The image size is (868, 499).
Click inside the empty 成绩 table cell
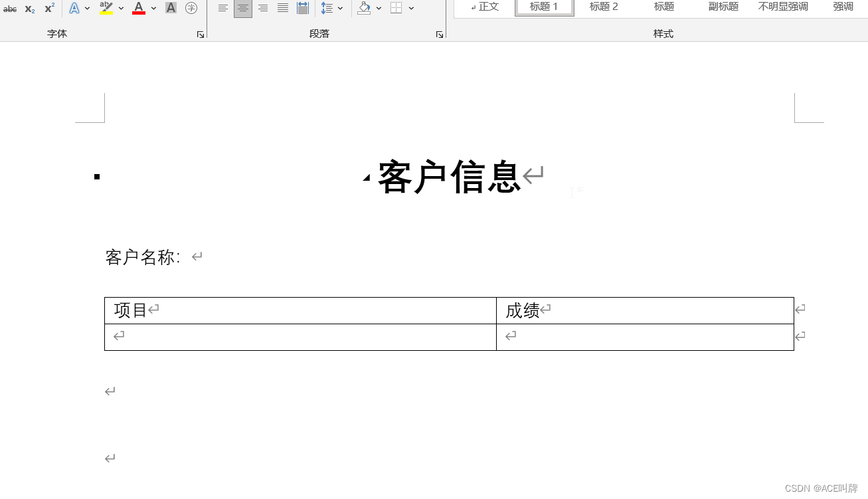644,336
